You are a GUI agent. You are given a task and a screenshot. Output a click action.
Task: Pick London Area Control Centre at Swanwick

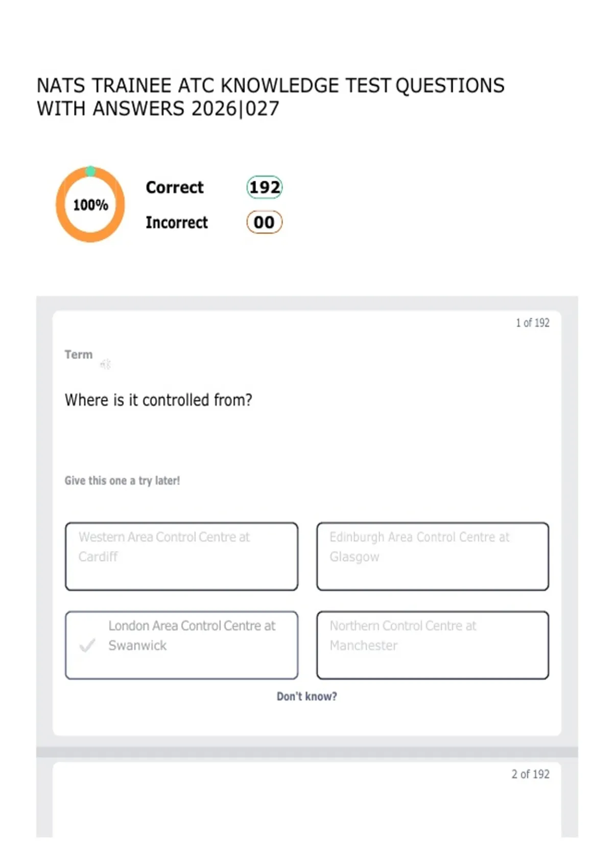(181, 645)
